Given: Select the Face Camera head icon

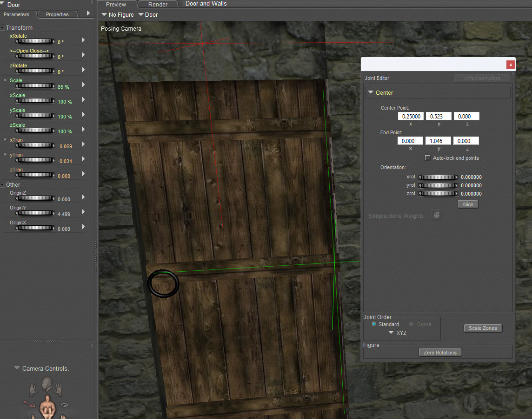Looking at the screenshot, I should (x=47, y=385).
